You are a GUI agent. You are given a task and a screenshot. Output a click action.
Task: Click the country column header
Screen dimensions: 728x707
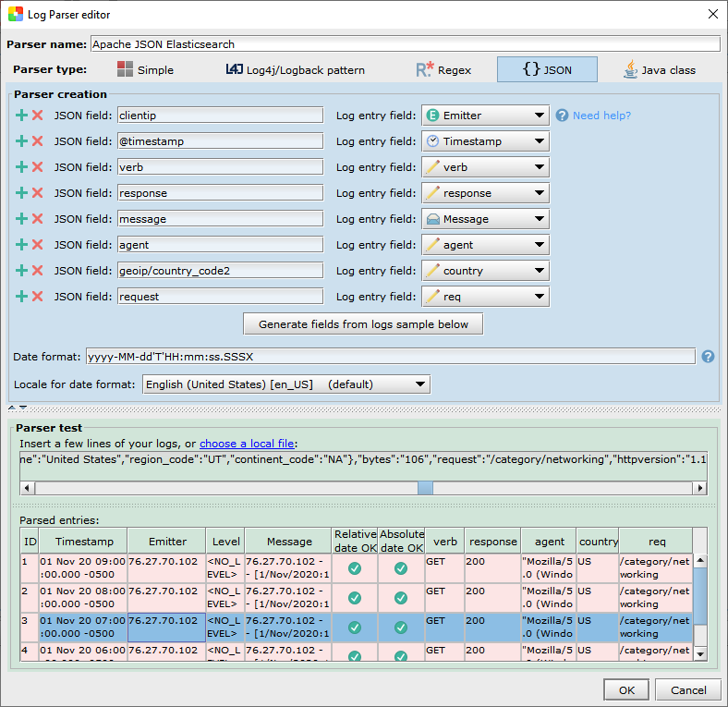598,542
